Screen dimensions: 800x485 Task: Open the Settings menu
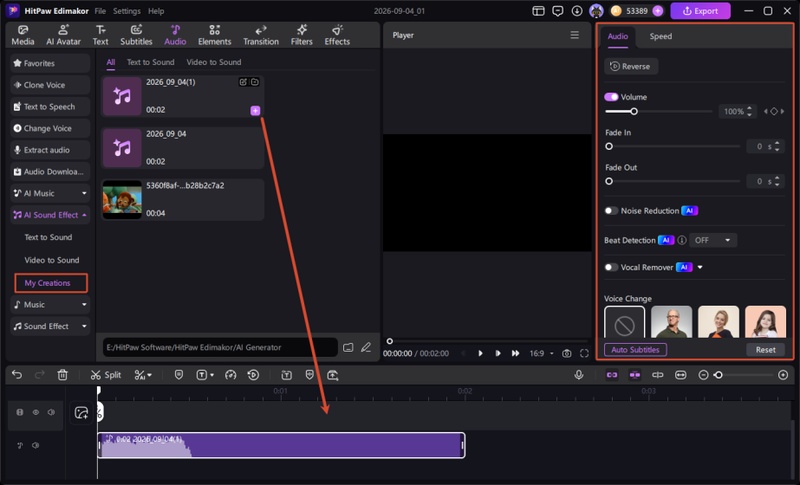(x=127, y=11)
